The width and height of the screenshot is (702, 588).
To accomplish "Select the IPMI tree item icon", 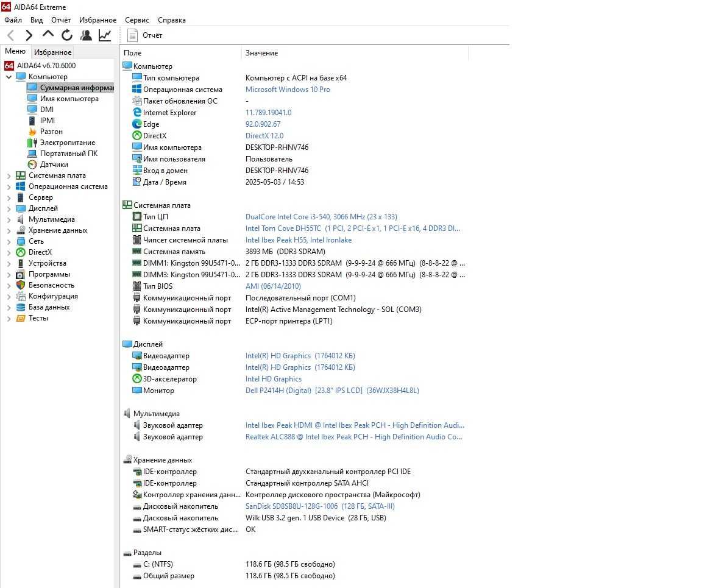I will click(x=32, y=121).
